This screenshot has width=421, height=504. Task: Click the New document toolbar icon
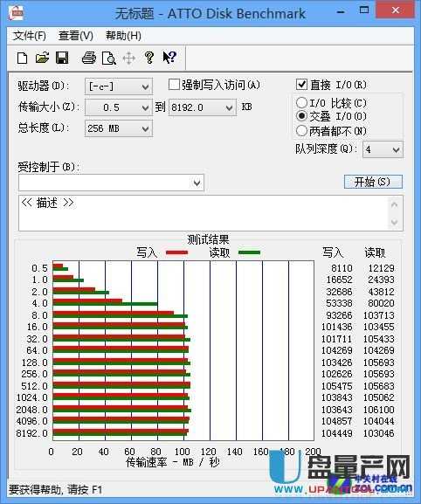(22, 59)
